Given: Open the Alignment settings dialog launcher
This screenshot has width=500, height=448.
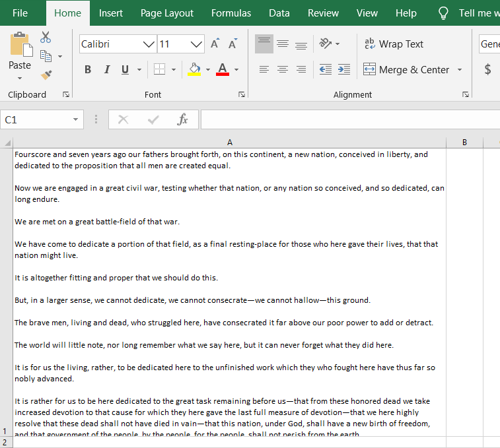Looking at the screenshot, I should pos(466,94).
